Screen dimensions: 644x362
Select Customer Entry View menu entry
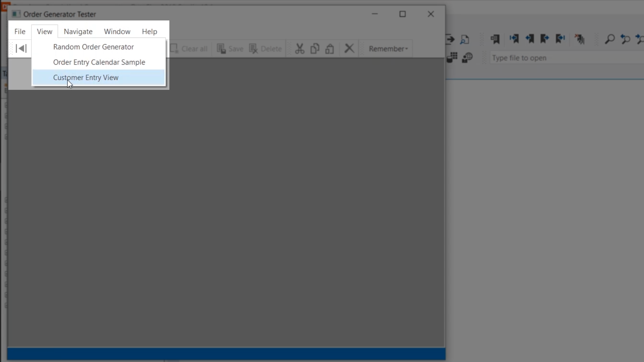coord(86,77)
